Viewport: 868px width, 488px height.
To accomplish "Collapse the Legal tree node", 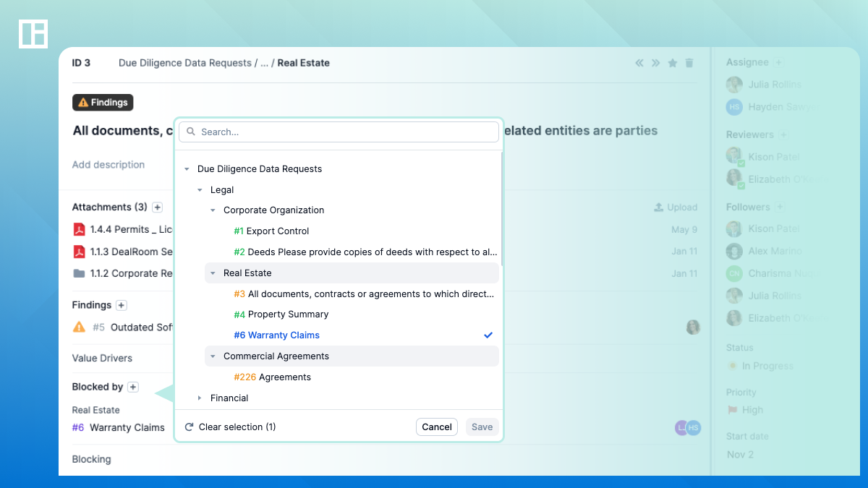I will 200,190.
